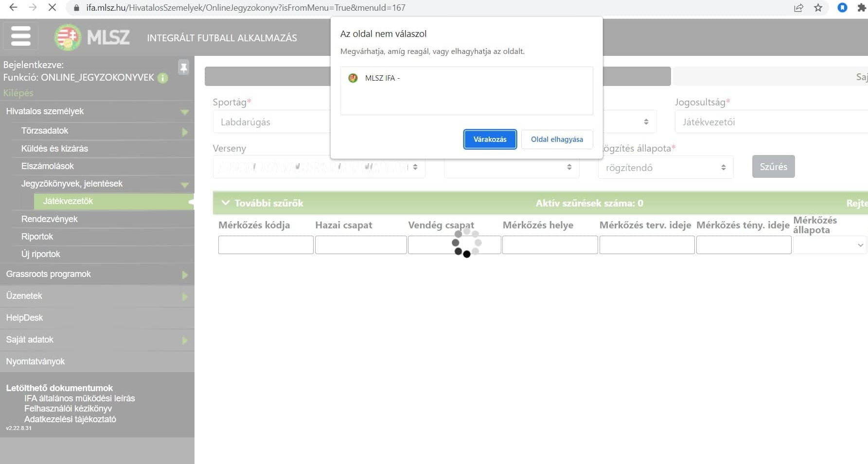868x464 pixels.
Task: Open IFA általános működési leírás document
Action: [80, 398]
